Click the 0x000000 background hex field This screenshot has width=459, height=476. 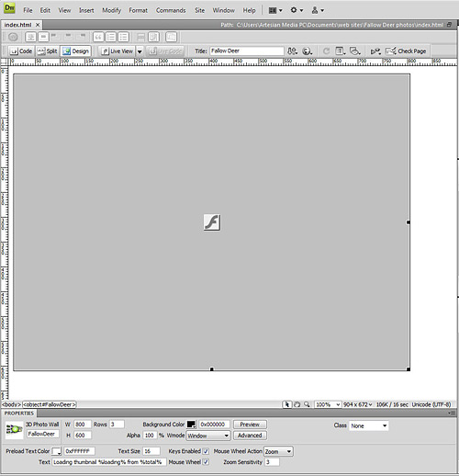click(214, 425)
